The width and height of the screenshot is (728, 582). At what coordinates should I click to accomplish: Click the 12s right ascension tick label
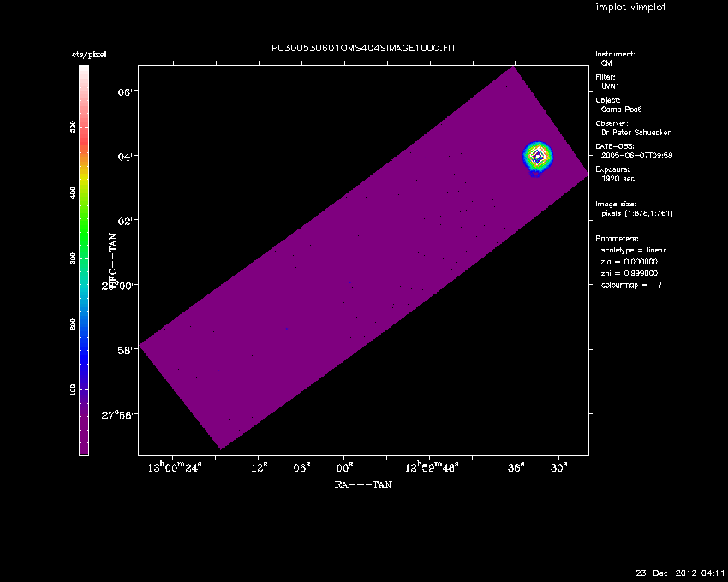[259, 467]
